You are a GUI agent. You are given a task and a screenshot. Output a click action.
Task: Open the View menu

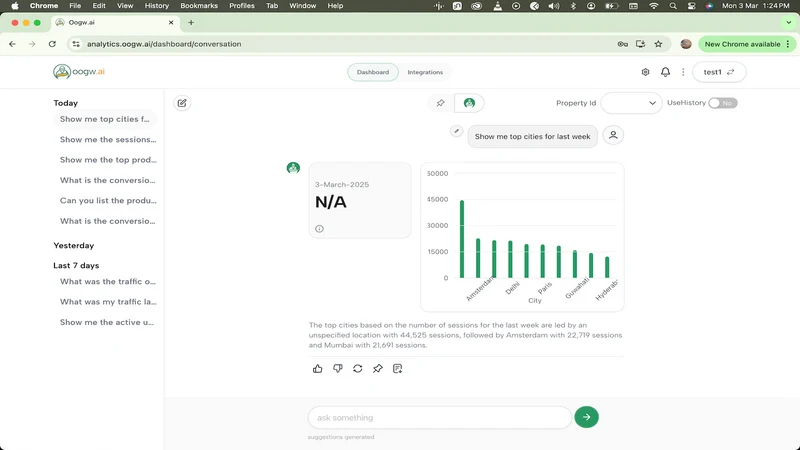click(x=125, y=6)
